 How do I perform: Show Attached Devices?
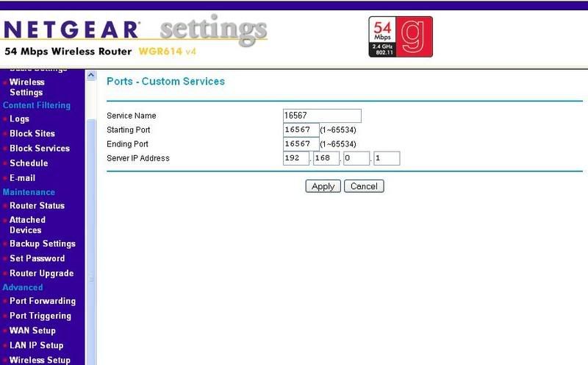pos(27,225)
